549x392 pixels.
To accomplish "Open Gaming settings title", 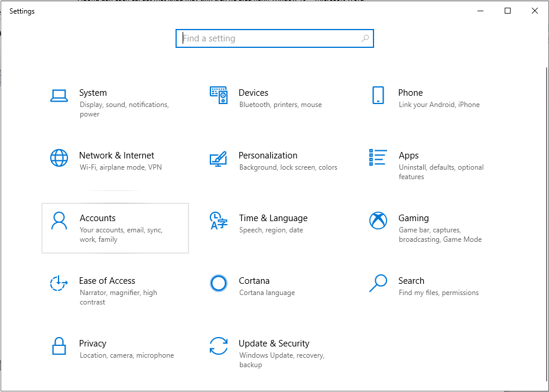I will tap(414, 218).
